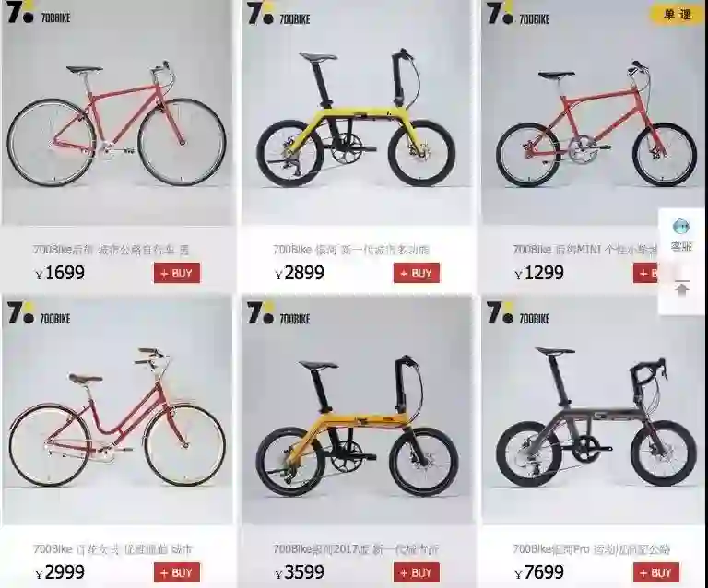Click 700BIKE logo on ¥2899 folding bike

pyautogui.click(x=278, y=13)
